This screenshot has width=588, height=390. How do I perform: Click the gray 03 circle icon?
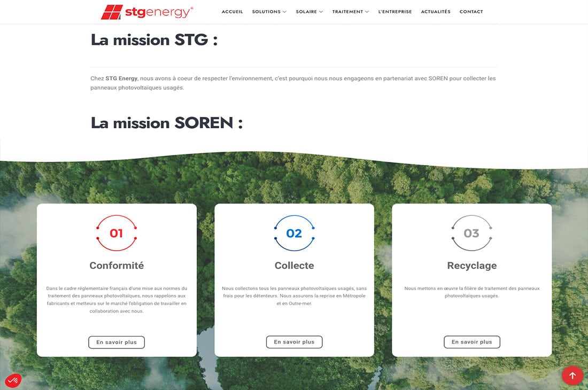click(x=471, y=233)
